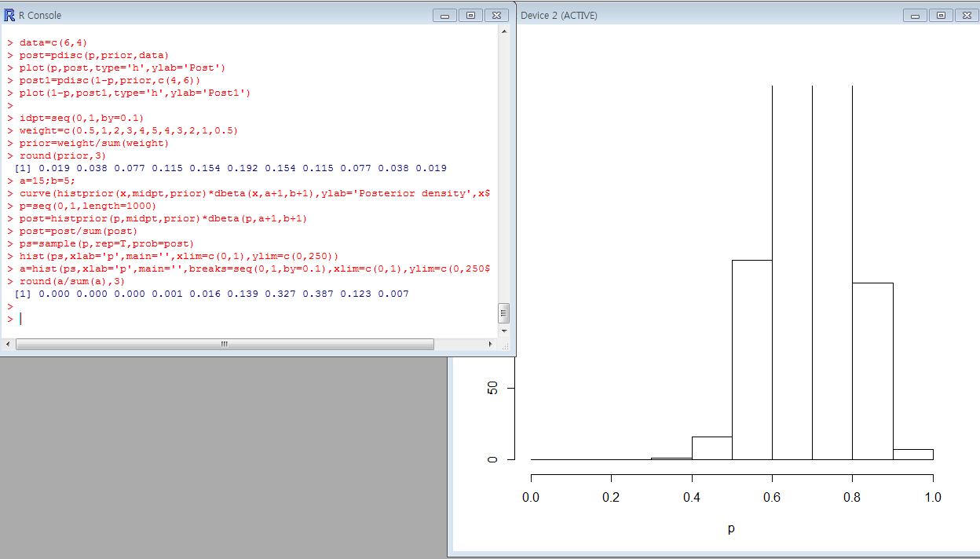Click the line plot(1-p,post1,type='h',ylab='Post1')

(x=135, y=93)
